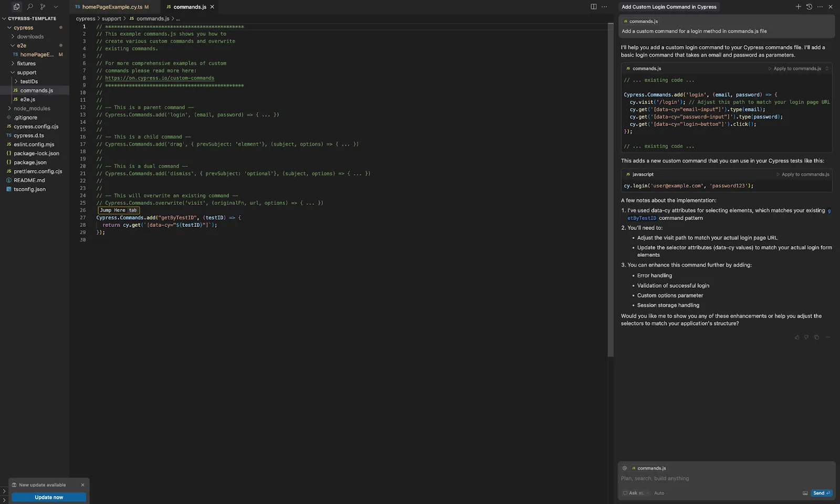Select commands.js in the explorer tree
840x504 pixels.
click(35, 90)
